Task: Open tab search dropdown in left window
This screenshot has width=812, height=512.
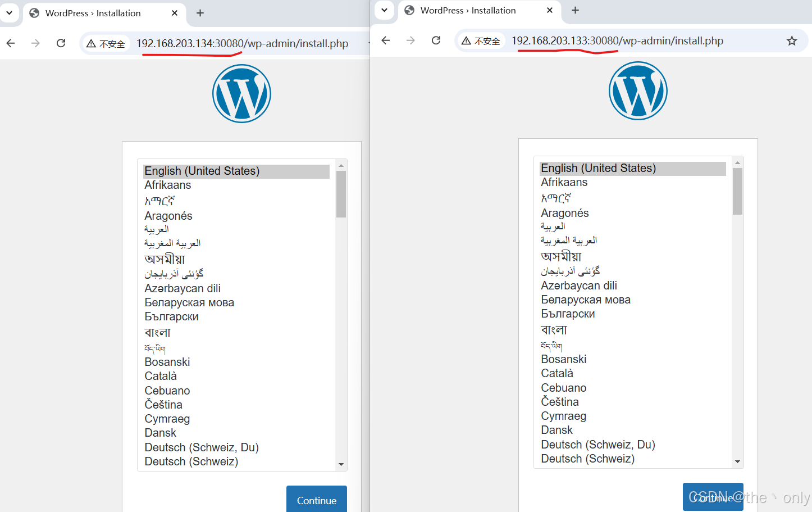Action: click(9, 12)
